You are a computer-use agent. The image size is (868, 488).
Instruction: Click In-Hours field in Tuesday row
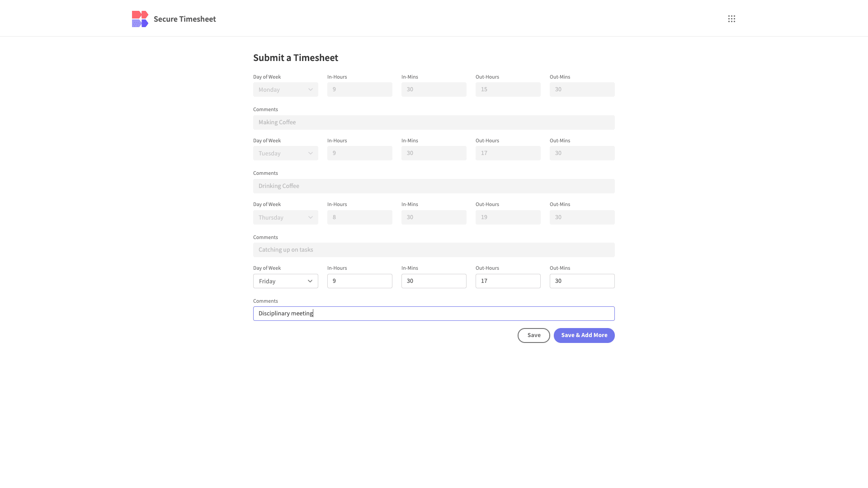360,153
